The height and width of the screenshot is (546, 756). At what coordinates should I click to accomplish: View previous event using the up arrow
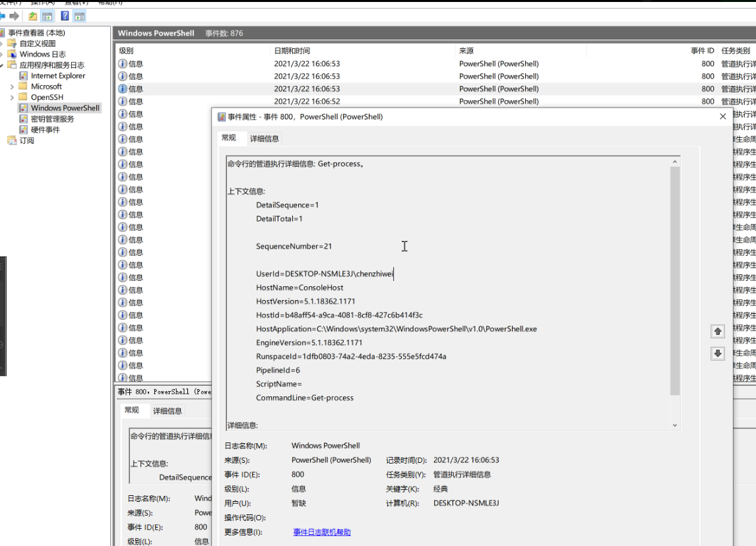[x=717, y=332]
